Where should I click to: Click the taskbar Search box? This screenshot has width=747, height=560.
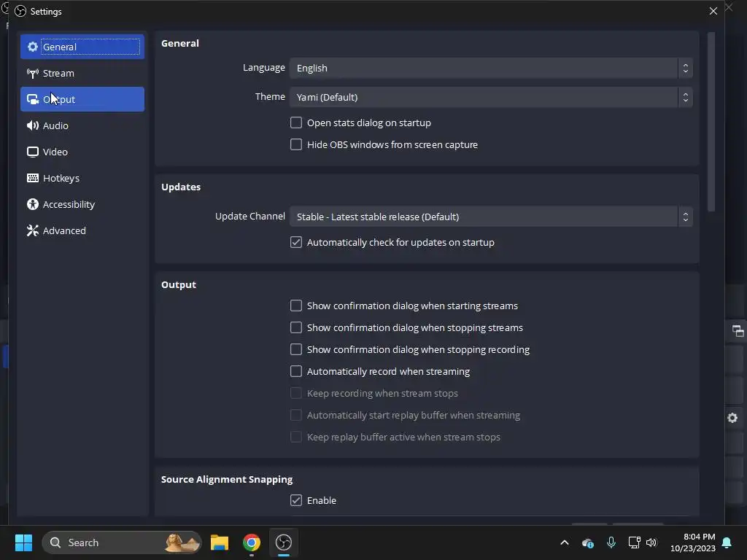[x=122, y=542]
